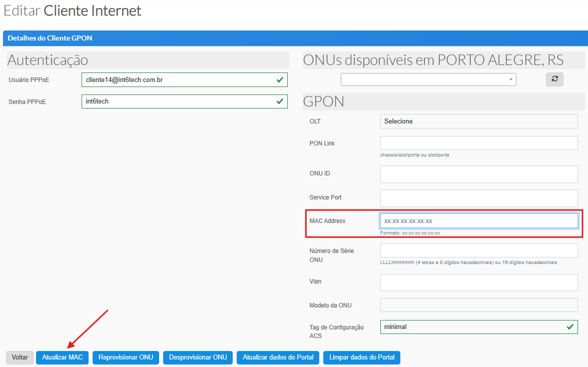Image resolution: width=588 pixels, height=367 pixels.
Task: Click the Voltar button
Action: (20, 357)
